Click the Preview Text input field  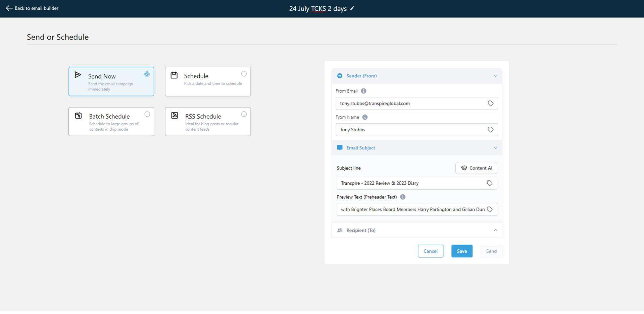pyautogui.click(x=416, y=209)
